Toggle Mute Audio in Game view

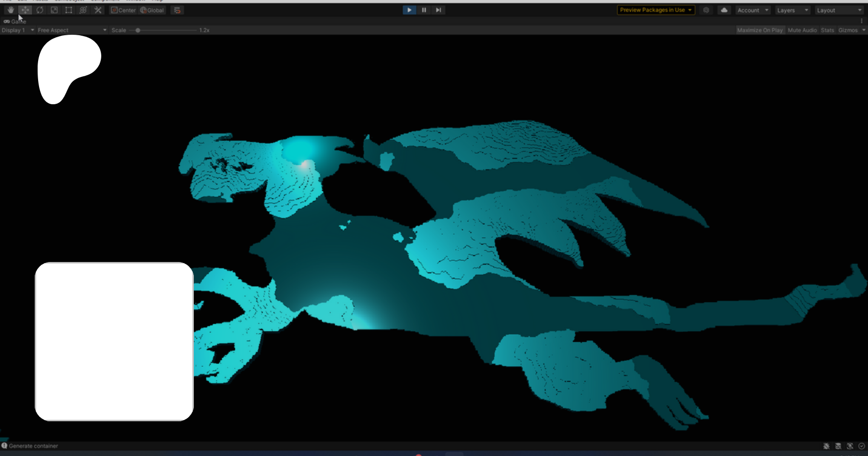pyautogui.click(x=802, y=30)
